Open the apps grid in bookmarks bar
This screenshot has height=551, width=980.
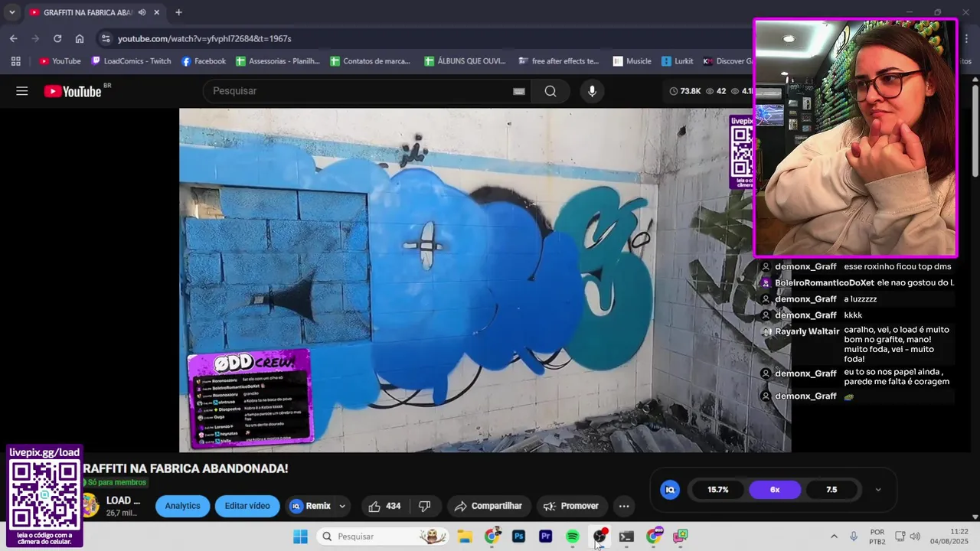[15, 61]
